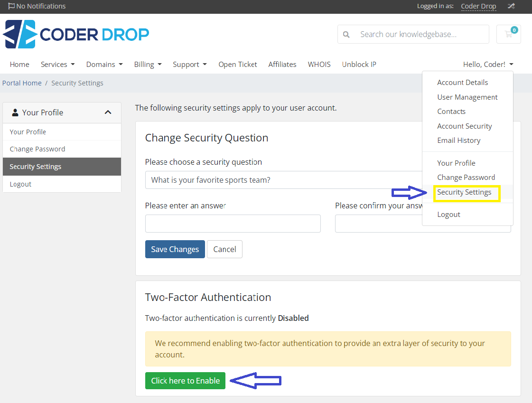
Task: Open the Unblock IP page
Action: (x=359, y=65)
